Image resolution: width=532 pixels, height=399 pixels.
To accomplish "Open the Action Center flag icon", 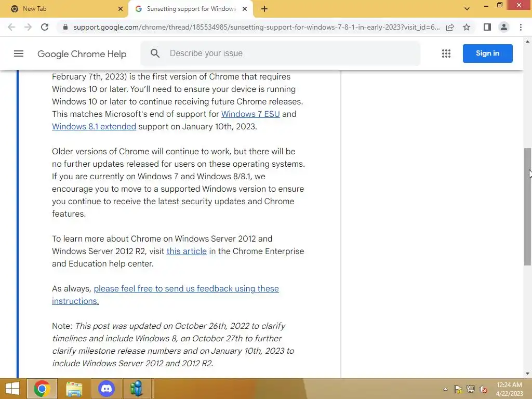I will [458, 389].
